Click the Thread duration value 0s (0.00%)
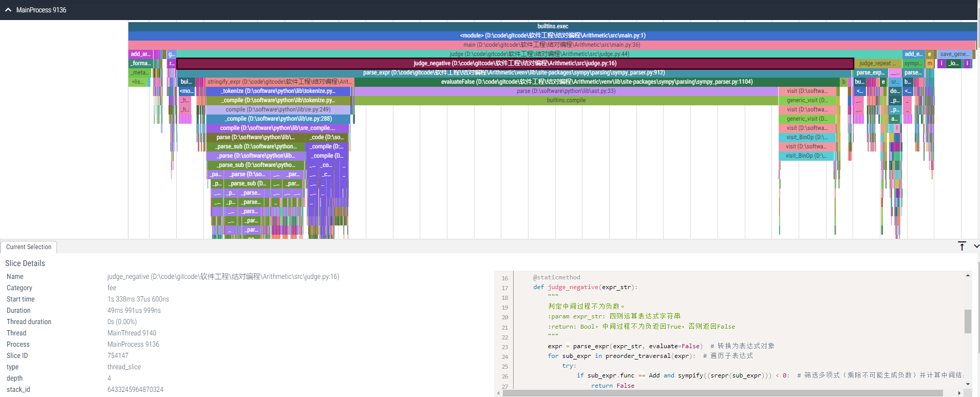This screenshot has width=980, height=397. pos(122,322)
